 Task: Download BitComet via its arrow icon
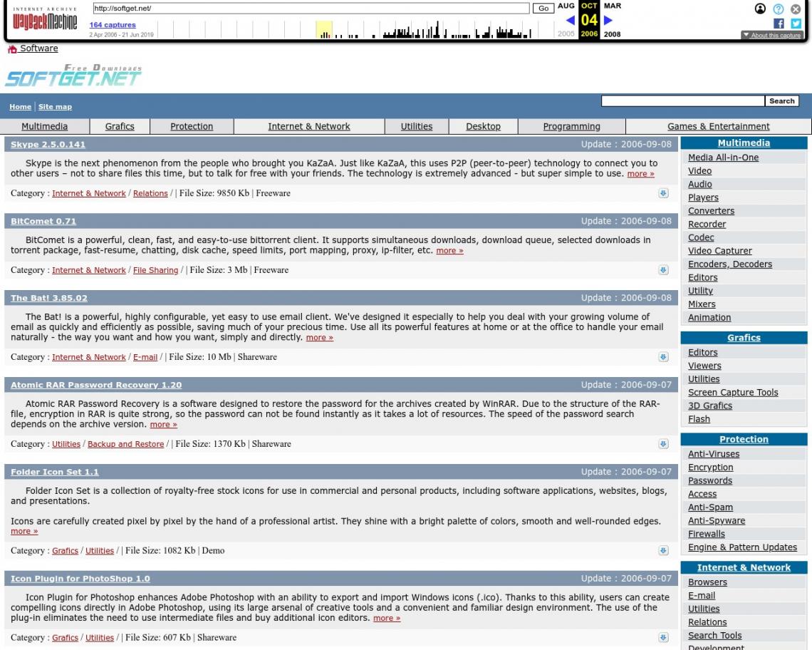pyautogui.click(x=663, y=270)
